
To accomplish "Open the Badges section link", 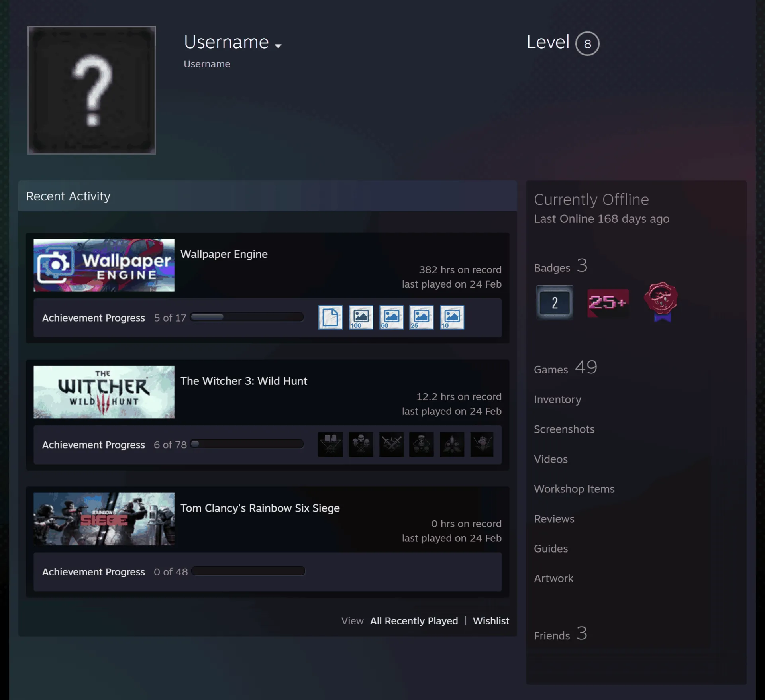I will click(x=561, y=266).
